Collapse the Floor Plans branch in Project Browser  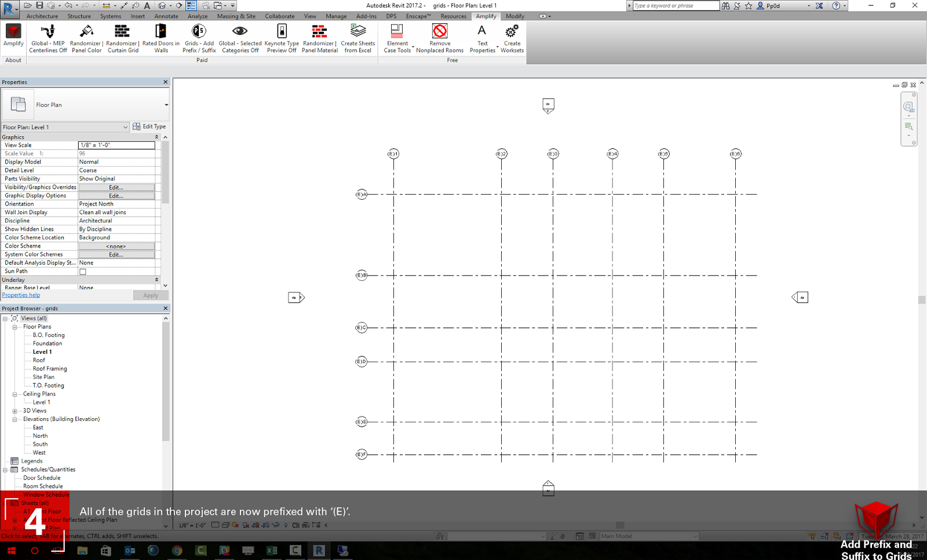coord(15,327)
